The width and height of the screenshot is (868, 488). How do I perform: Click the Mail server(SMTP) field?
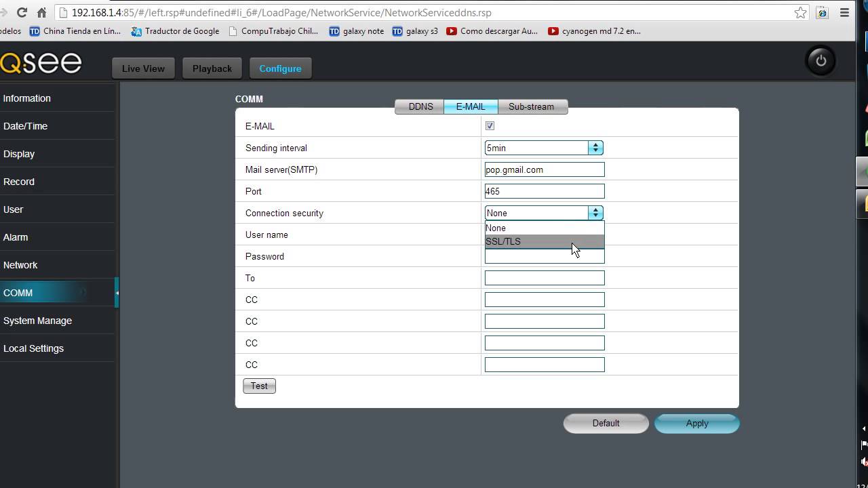pos(545,169)
